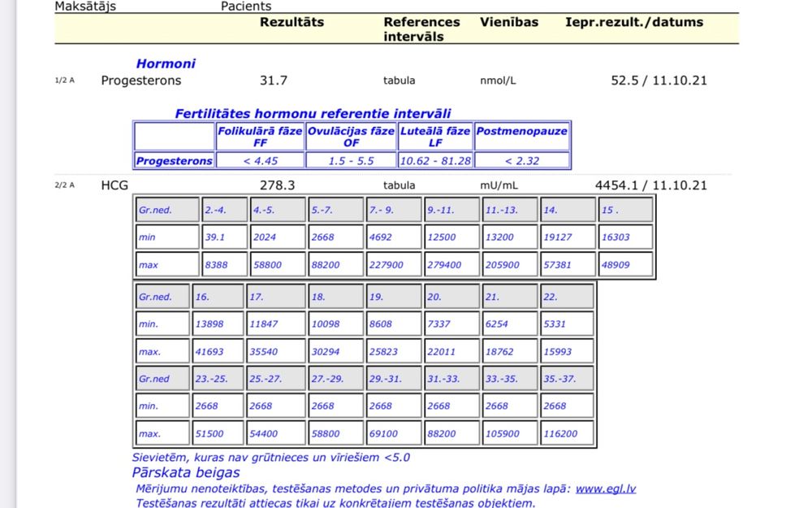Click the Pārskata beigas text
The height and width of the screenshot is (508, 812).
pos(186,472)
